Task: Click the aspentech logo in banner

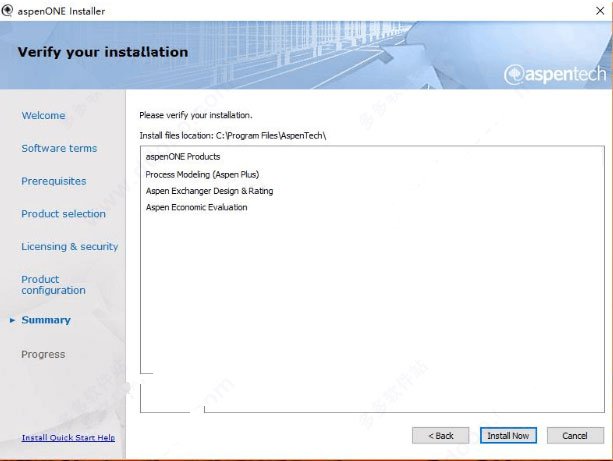Action: pyautogui.click(x=555, y=74)
